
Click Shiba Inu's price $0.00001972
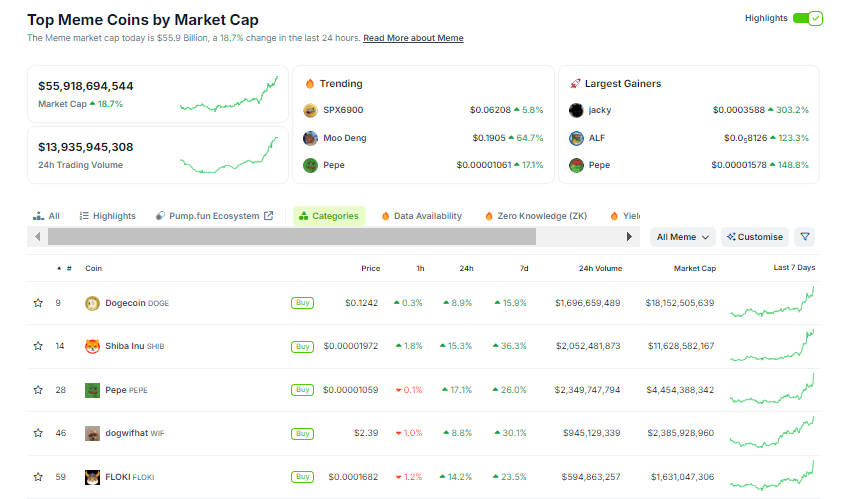click(351, 346)
